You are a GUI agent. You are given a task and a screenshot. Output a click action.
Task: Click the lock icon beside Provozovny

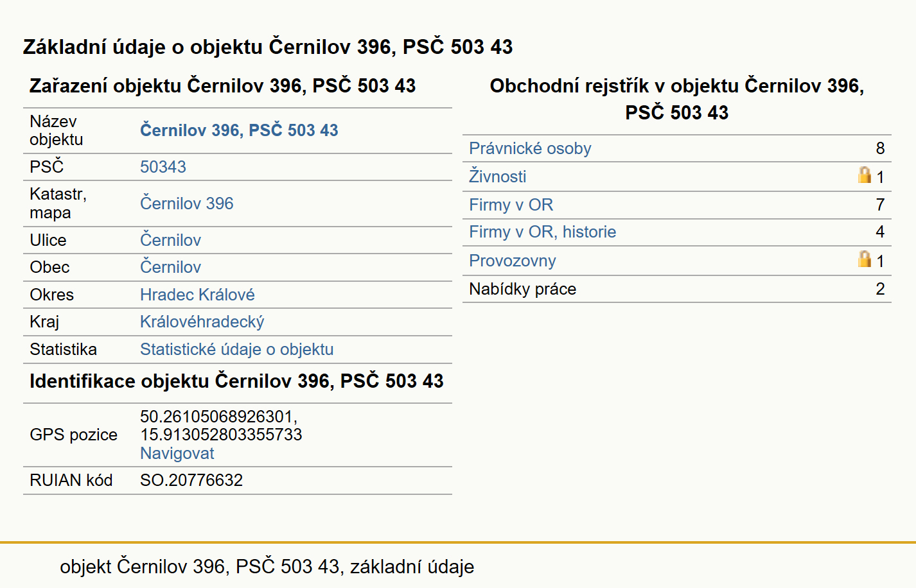[865, 259]
